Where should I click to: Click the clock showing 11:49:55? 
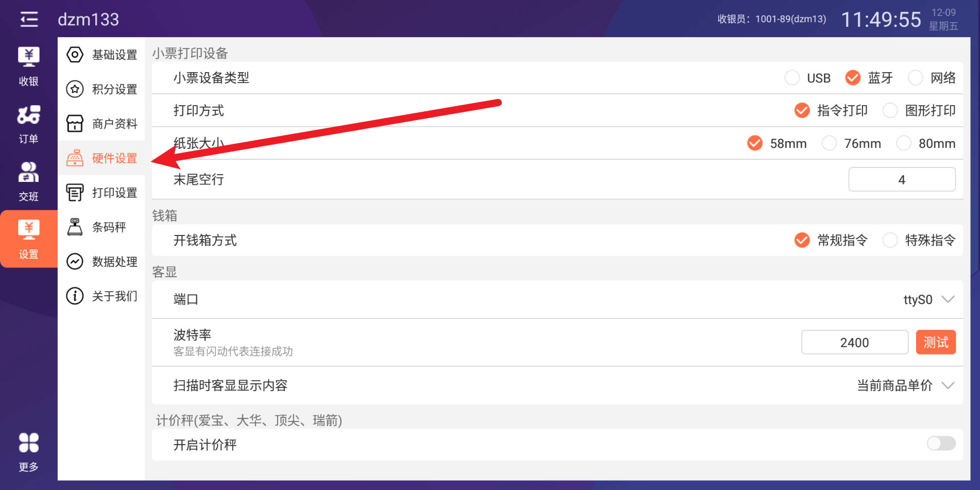[881, 20]
